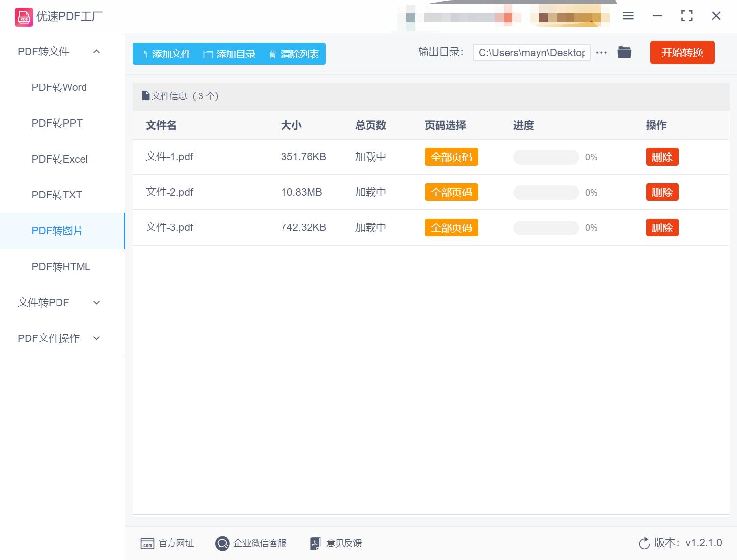The width and height of the screenshot is (737, 560).
Task: Open page selection for 文件-1.pdf via 全部页码
Action: pos(451,157)
